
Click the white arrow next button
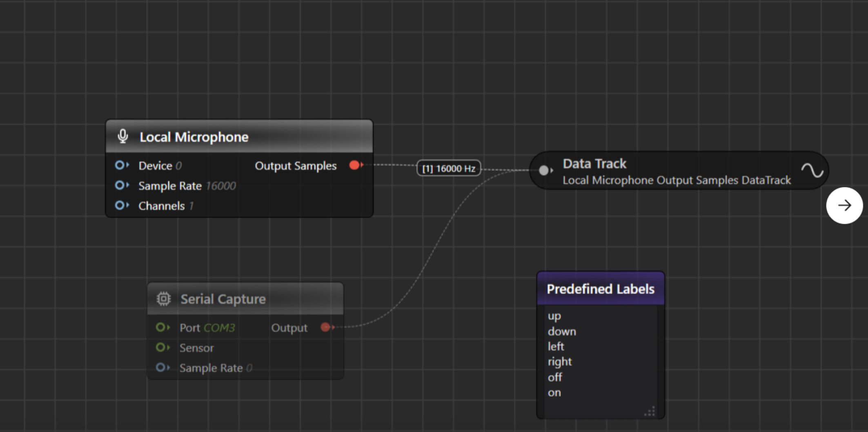[x=844, y=205]
